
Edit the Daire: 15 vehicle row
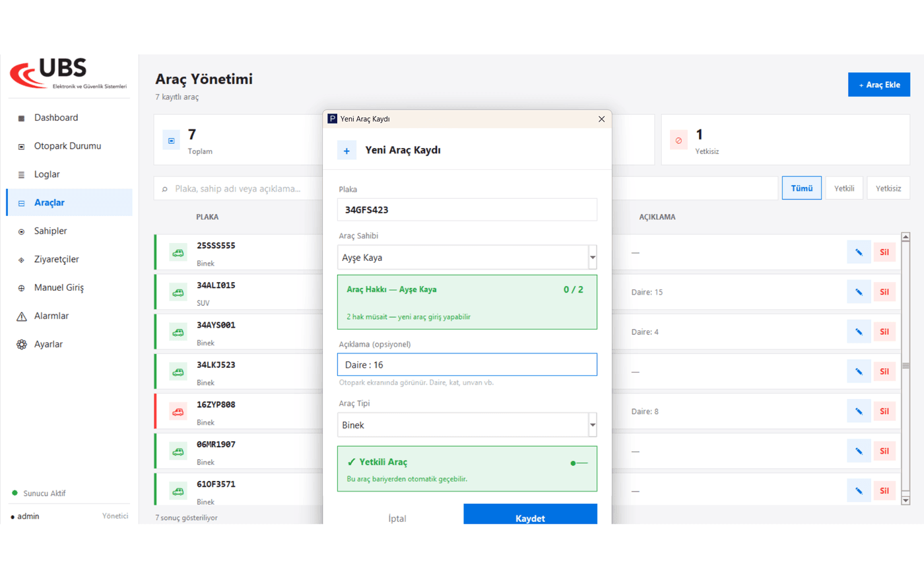click(x=859, y=292)
